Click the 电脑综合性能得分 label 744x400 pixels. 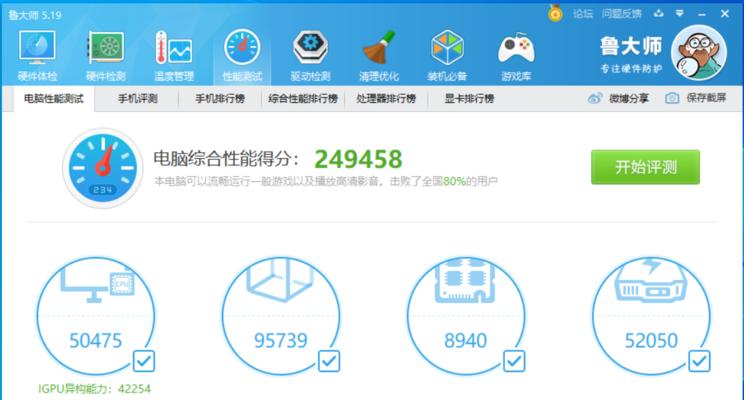pos(226,159)
